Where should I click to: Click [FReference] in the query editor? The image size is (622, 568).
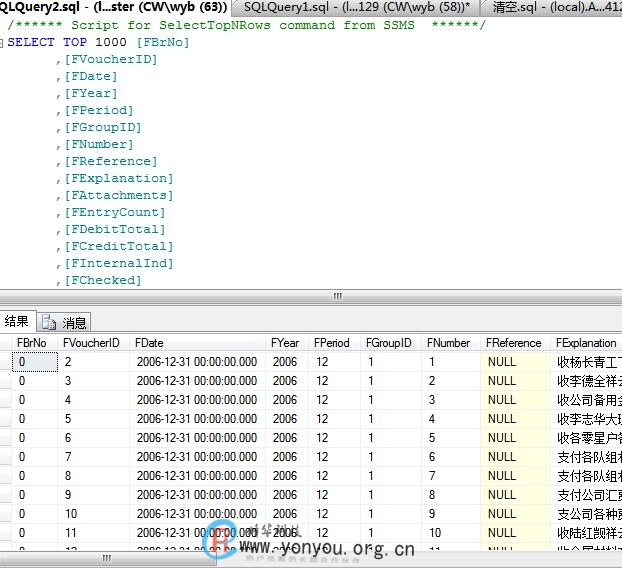pos(111,161)
